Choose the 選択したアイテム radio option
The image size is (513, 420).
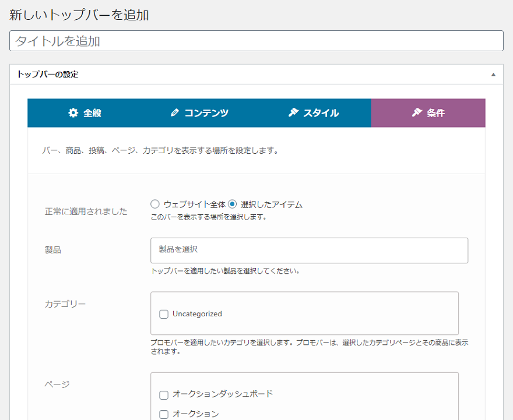(x=232, y=204)
